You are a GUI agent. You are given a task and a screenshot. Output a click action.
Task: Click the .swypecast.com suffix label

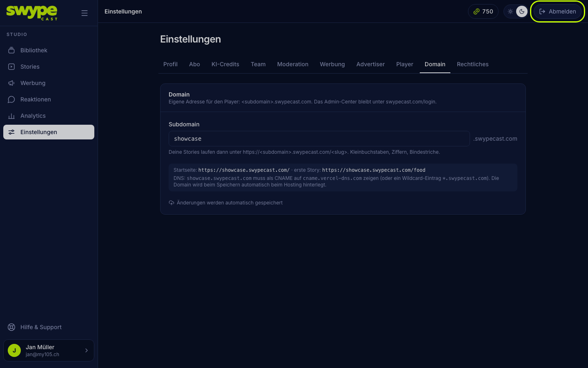(x=495, y=139)
